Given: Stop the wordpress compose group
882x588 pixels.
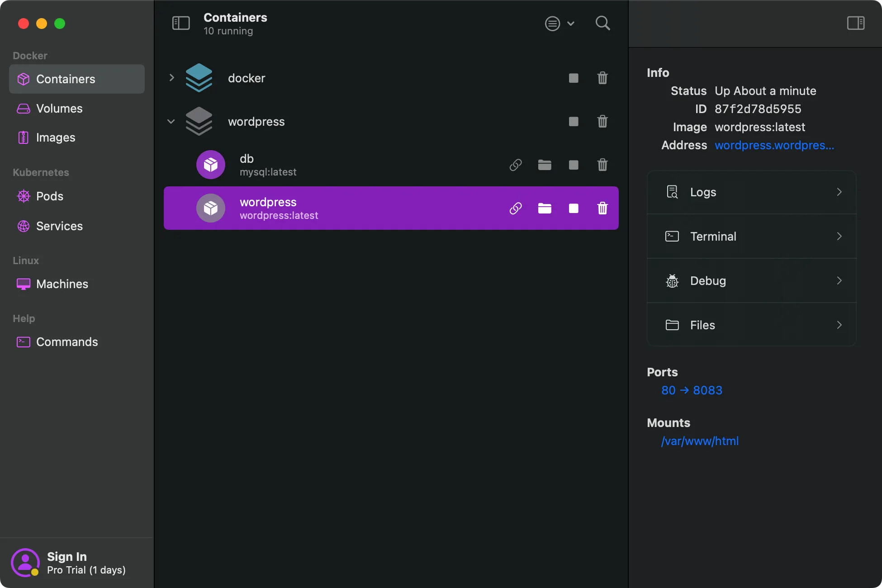Looking at the screenshot, I should click(574, 122).
